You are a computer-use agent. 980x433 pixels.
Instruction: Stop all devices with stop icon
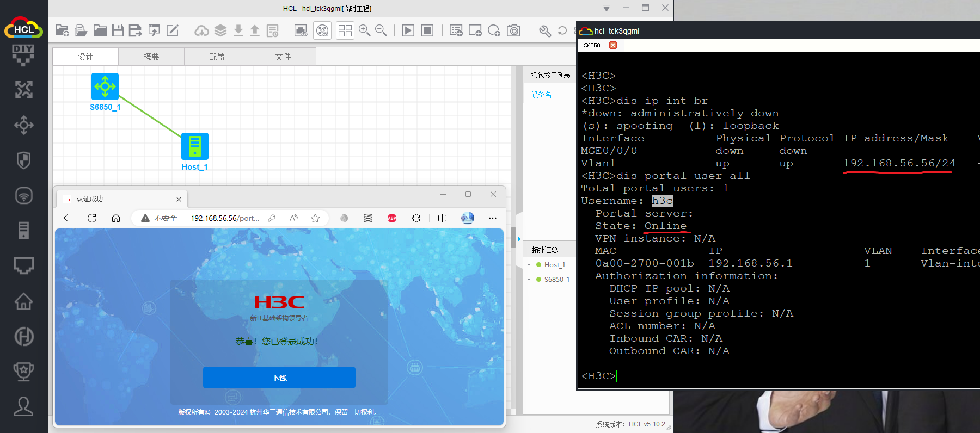coord(427,30)
